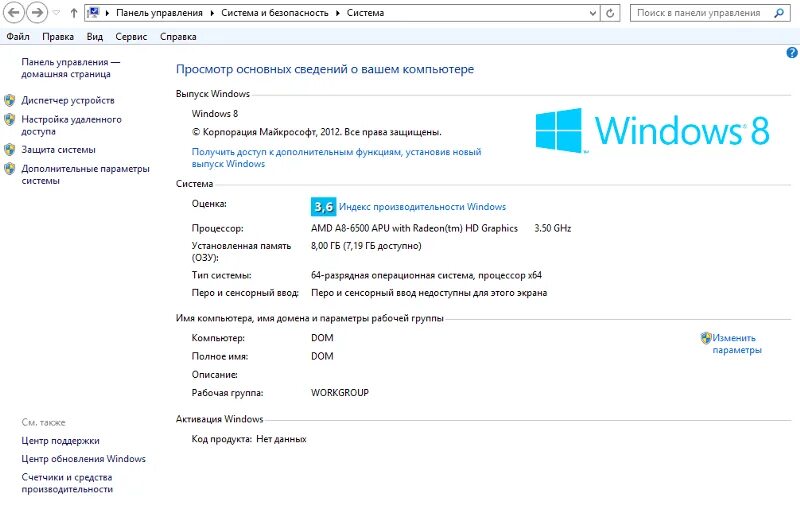Open Изменить параметры link
This screenshot has width=800, height=509.
[x=737, y=344]
